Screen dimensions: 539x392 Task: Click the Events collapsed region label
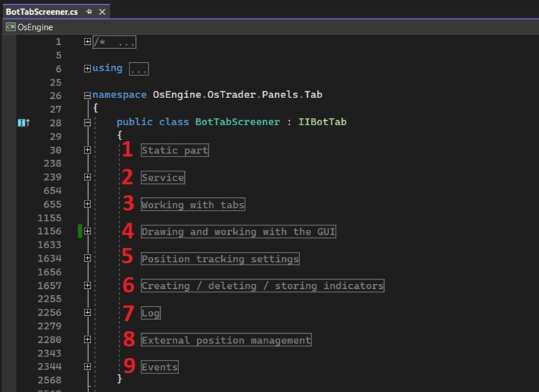[159, 366]
